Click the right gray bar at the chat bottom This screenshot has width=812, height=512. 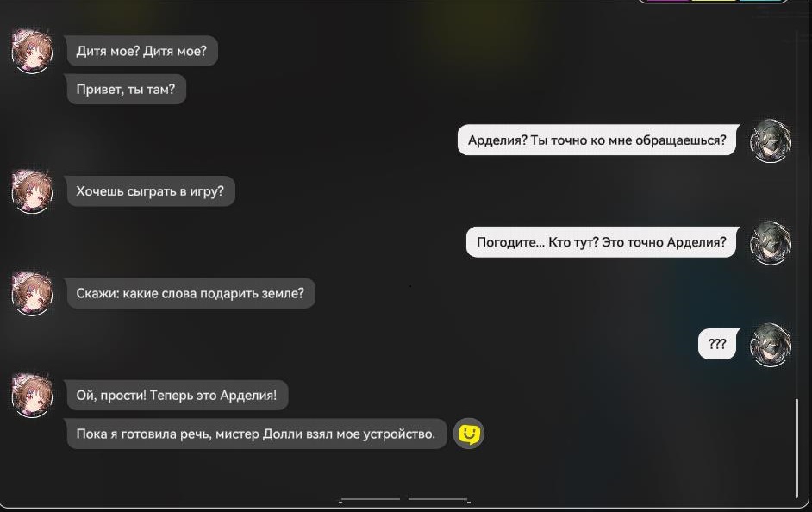438,499
